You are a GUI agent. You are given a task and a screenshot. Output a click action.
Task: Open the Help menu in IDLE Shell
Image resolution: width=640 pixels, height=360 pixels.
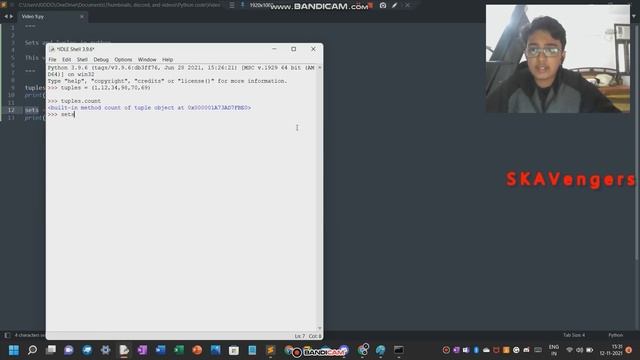click(167, 60)
